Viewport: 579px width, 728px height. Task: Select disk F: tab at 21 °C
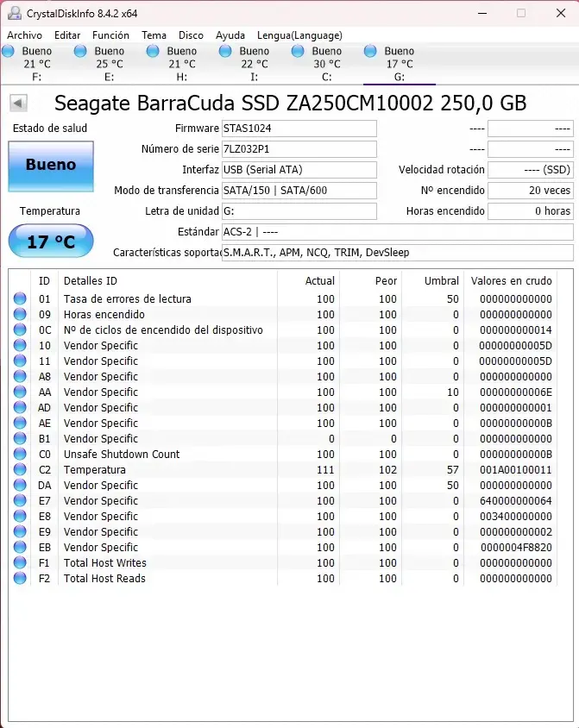[x=37, y=64]
